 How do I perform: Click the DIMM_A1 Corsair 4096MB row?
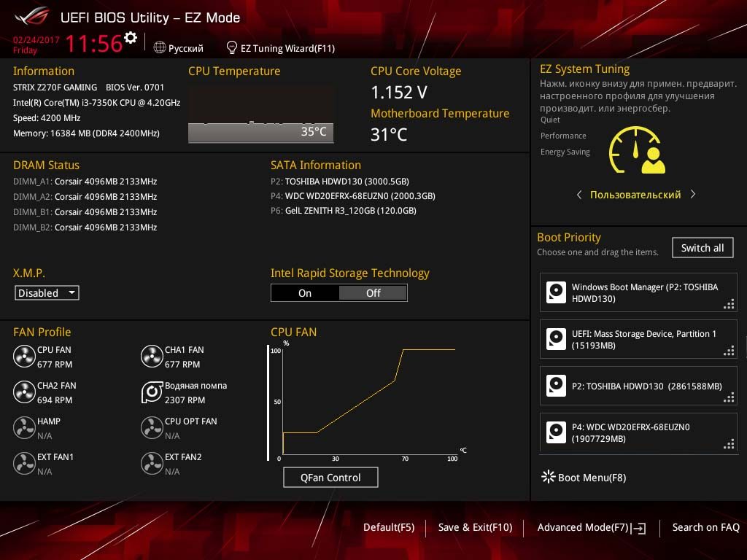(85, 182)
